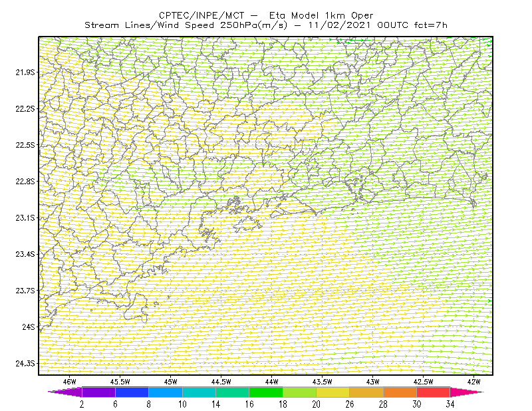The height and width of the screenshot is (411, 532).
Task: Click the legend value '30'
Action: click(x=417, y=404)
